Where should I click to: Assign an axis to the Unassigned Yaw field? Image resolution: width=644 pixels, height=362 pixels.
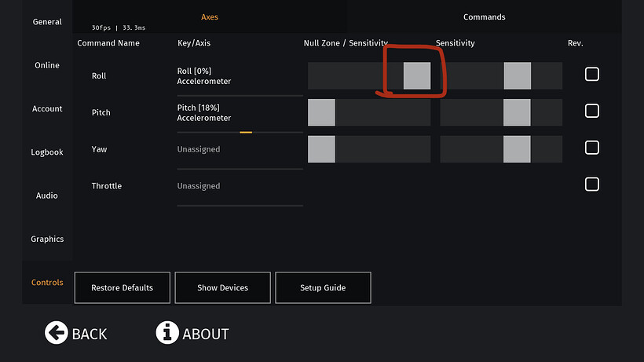(x=240, y=149)
